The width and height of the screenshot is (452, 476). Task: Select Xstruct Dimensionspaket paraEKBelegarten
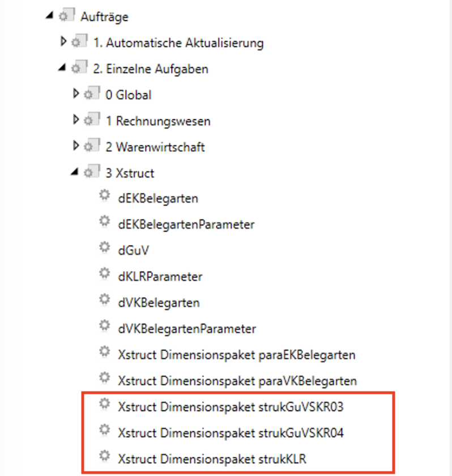coord(237,355)
